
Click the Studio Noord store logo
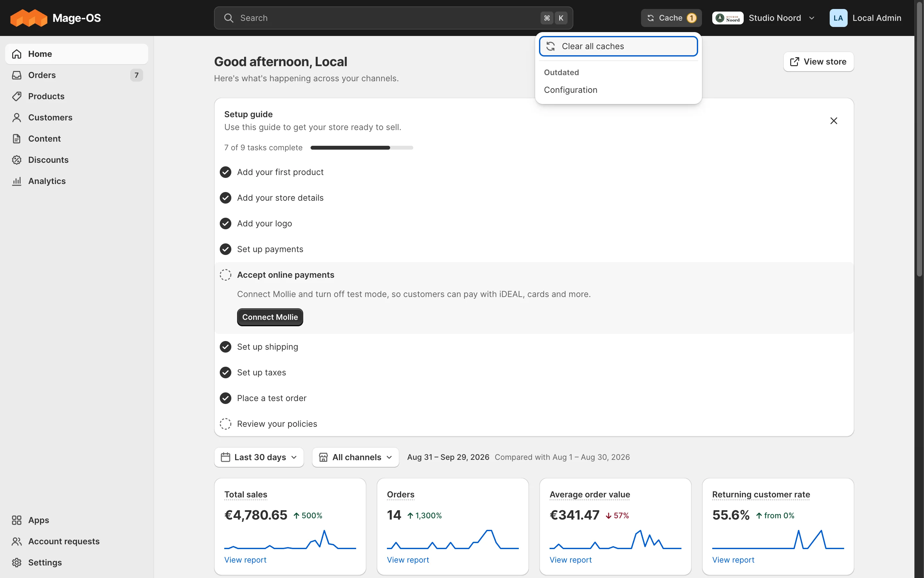click(728, 18)
